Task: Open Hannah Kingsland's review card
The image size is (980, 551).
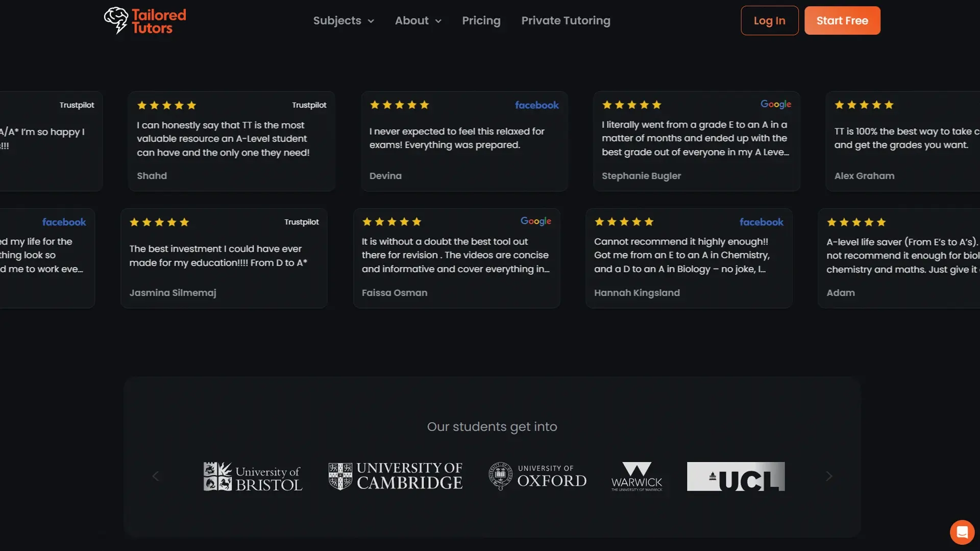Action: [x=689, y=258]
